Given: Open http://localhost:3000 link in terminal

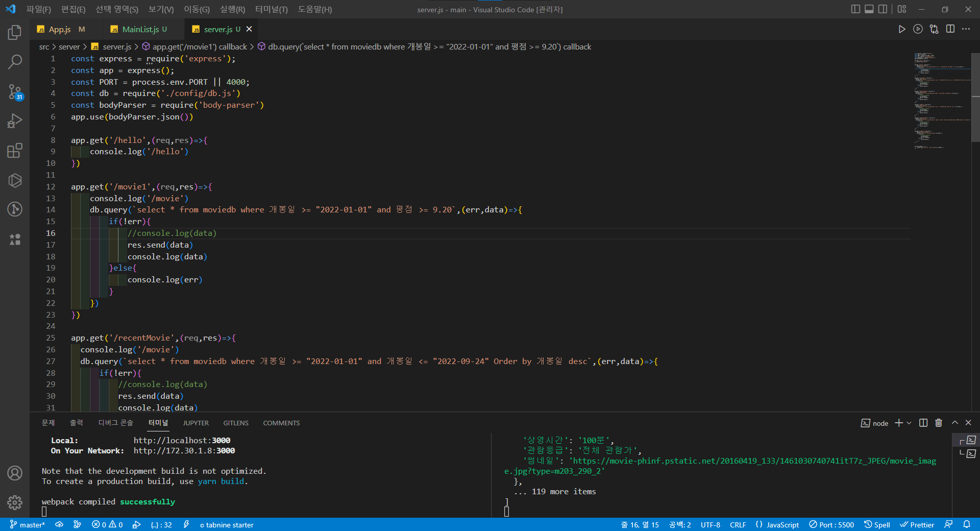Looking at the screenshot, I should (182, 440).
